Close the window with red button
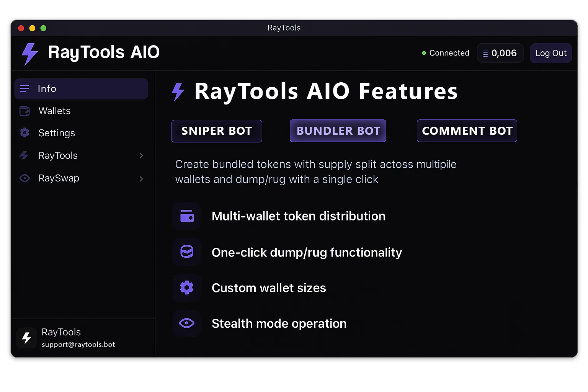Viewport: 588px width, 392px height. [21, 28]
